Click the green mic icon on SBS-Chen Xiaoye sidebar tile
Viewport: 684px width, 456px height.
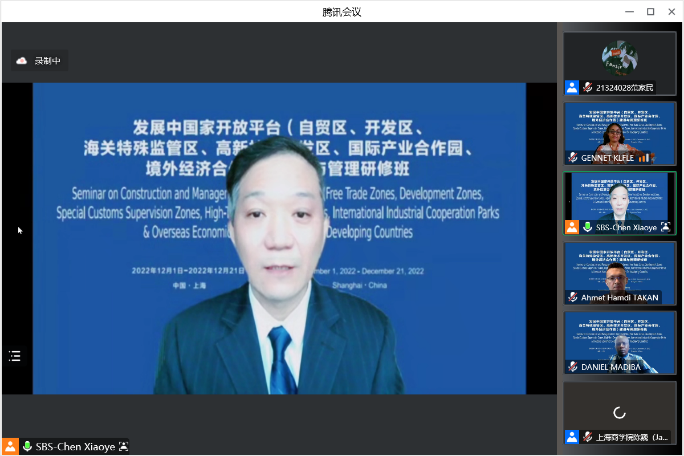(588, 227)
